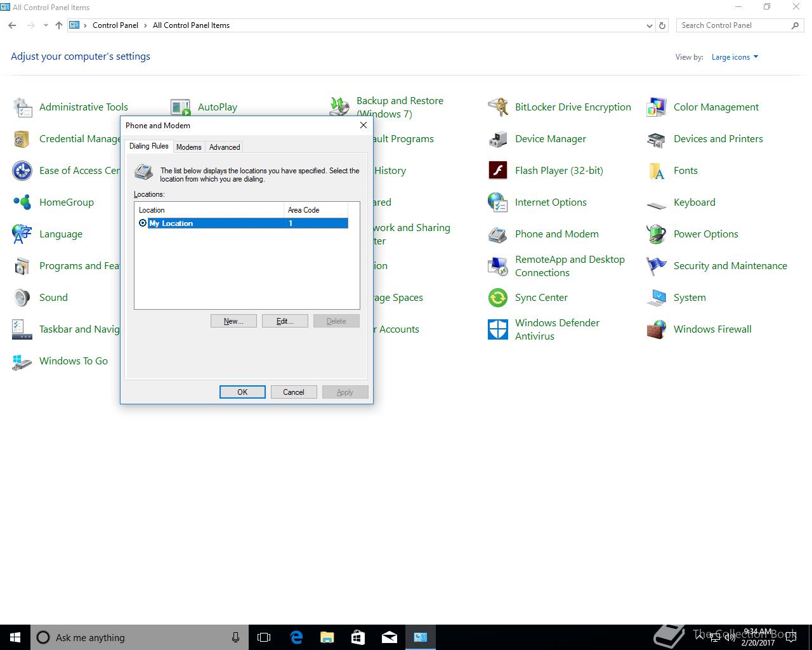
Task: Open the Mail app from taskbar
Action: (x=389, y=637)
